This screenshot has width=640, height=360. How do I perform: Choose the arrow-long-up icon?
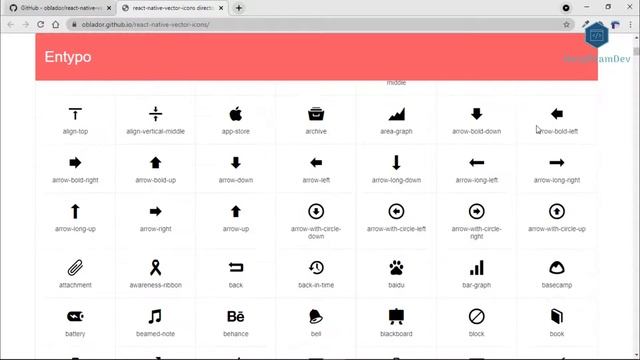point(75,211)
